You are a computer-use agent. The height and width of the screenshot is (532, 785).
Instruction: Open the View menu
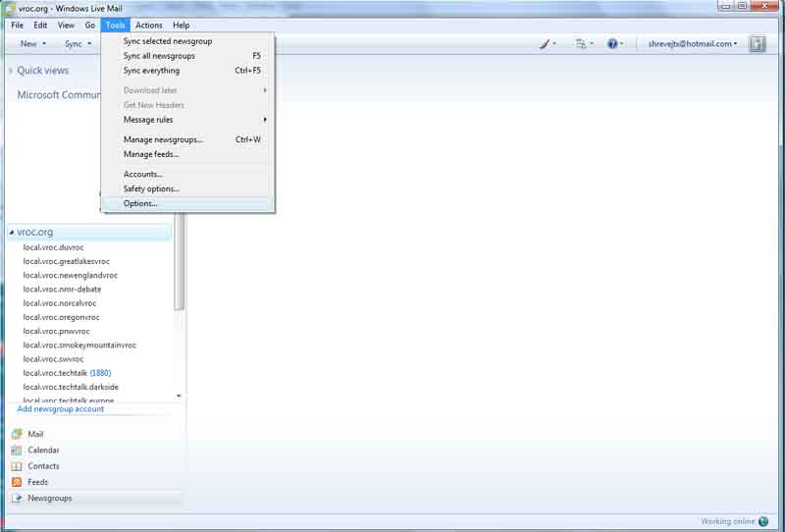pyautogui.click(x=66, y=26)
